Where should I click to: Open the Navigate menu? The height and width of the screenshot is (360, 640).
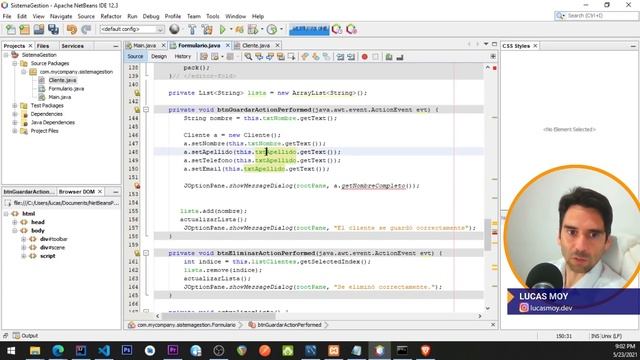[x=61, y=16]
